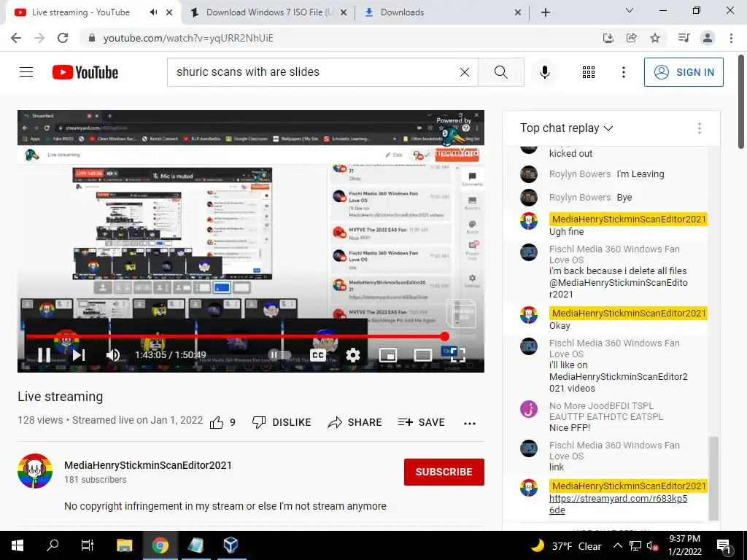Toggle the autoplay switch in player

279,355
